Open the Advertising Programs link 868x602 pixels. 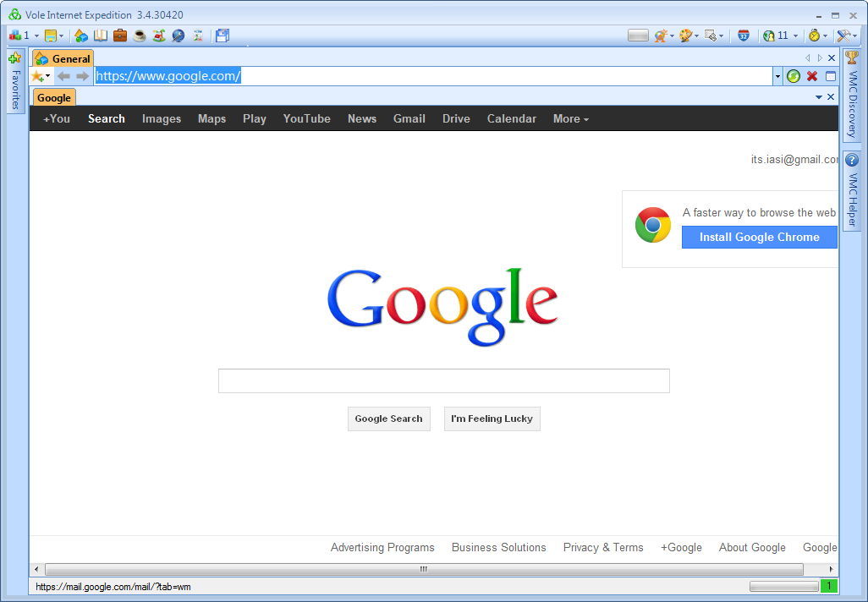click(x=382, y=547)
